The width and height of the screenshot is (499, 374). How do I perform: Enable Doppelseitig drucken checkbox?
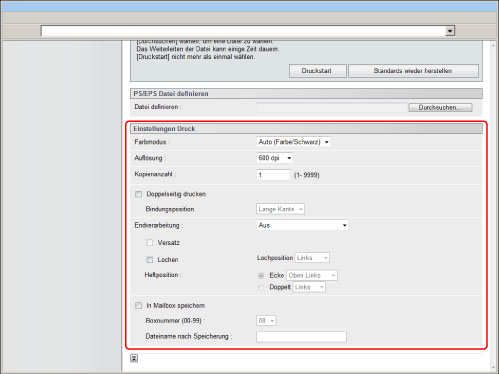pos(138,194)
